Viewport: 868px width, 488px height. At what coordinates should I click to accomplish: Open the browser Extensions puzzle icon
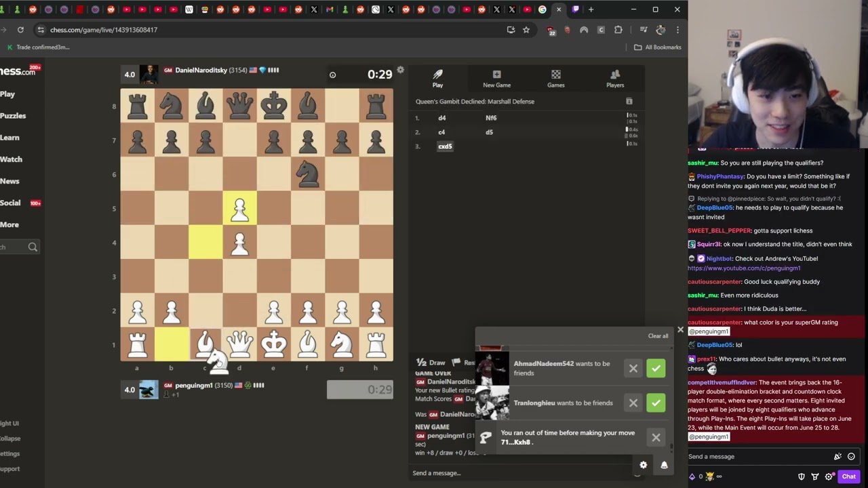(x=618, y=30)
